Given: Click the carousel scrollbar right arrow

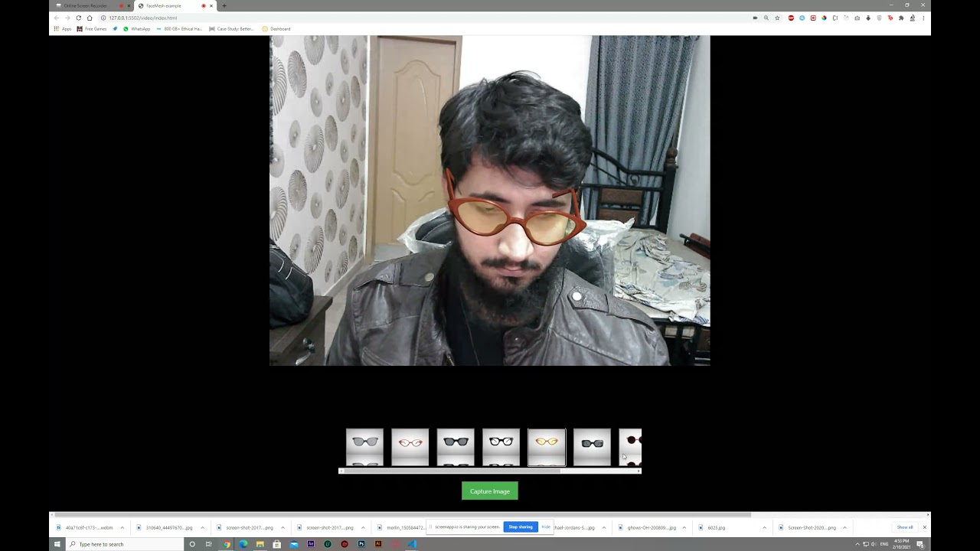Looking at the screenshot, I should [639, 471].
